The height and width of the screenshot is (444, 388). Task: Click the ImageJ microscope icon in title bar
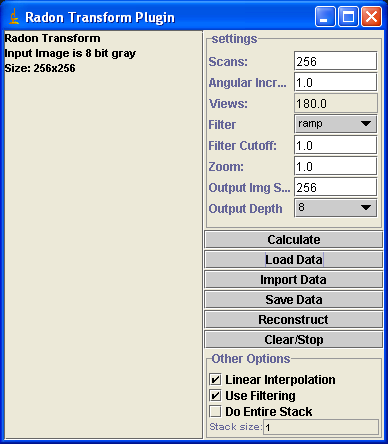coord(14,17)
